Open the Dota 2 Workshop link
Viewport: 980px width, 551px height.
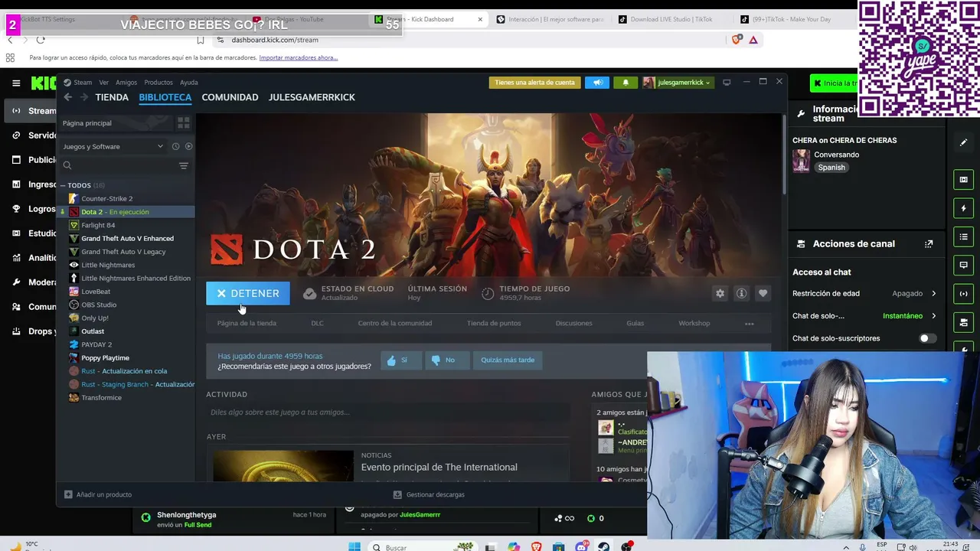(694, 323)
